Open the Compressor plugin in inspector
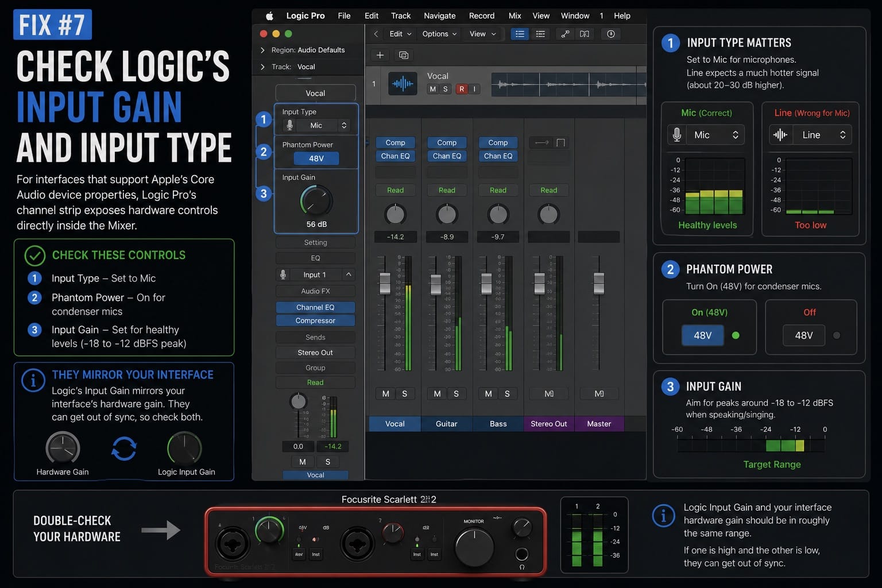 pyautogui.click(x=315, y=320)
